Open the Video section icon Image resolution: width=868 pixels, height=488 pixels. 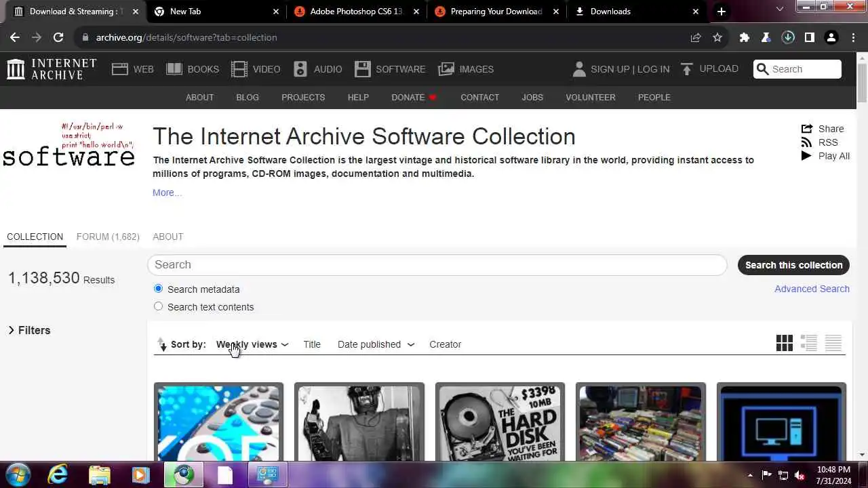[x=239, y=69]
